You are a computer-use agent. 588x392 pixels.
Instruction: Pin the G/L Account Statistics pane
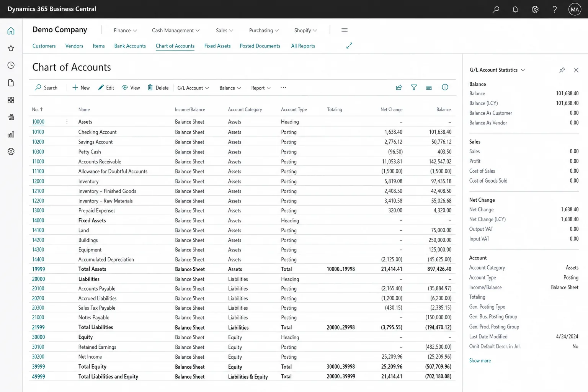pyautogui.click(x=562, y=70)
